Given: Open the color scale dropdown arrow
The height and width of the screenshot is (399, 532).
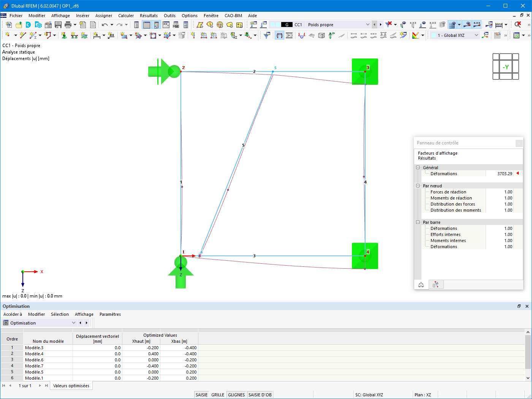Looking at the screenshot, I should (x=423, y=35).
